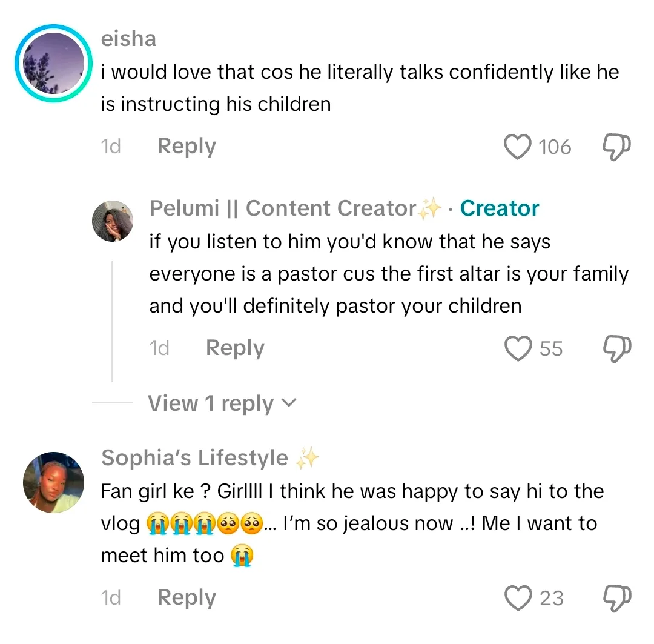The height and width of the screenshot is (644, 654).
Task: Tap the 55 likes count on Pelumi's reply
Action: pyautogui.click(x=551, y=349)
